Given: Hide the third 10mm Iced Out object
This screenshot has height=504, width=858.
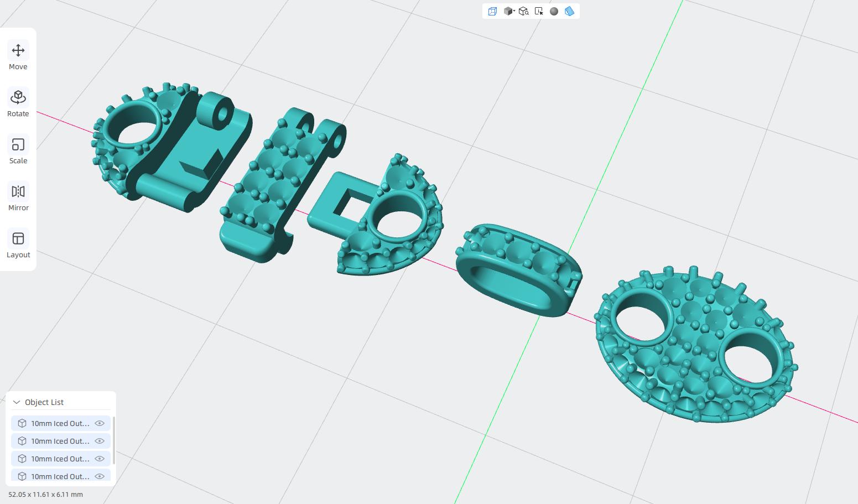Looking at the screenshot, I should click(x=100, y=459).
